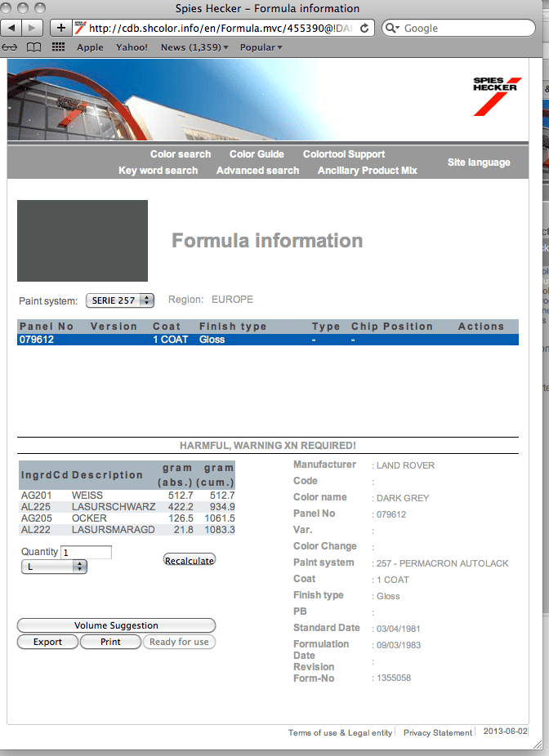Viewport: 549px width, 756px height.
Task: Select panel row 079612
Action: (268, 340)
